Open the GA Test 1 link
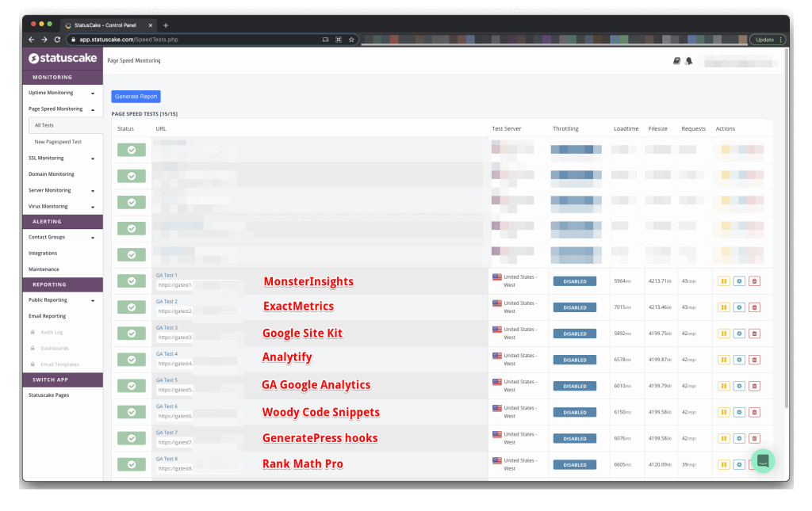 [167, 276]
